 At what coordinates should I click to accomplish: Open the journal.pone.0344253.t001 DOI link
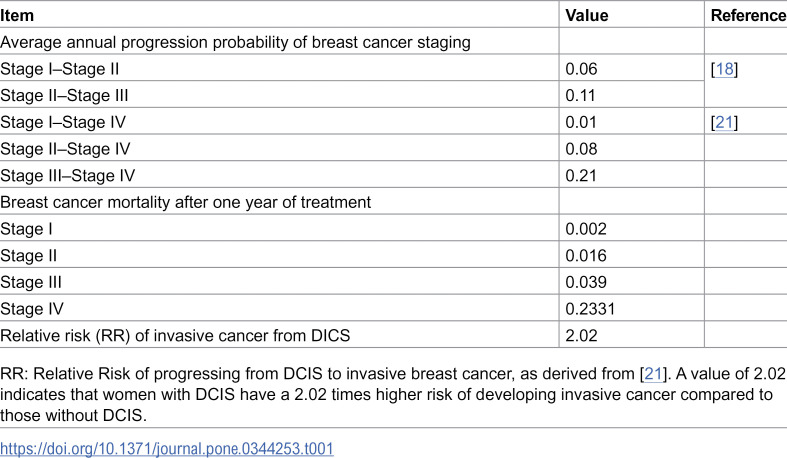tap(167, 448)
